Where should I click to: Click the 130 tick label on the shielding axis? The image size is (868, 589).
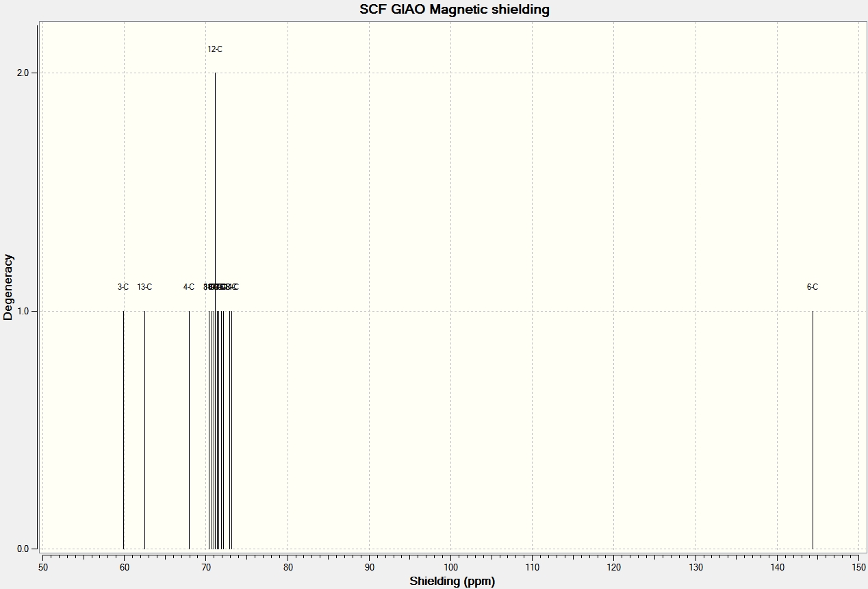(695, 568)
